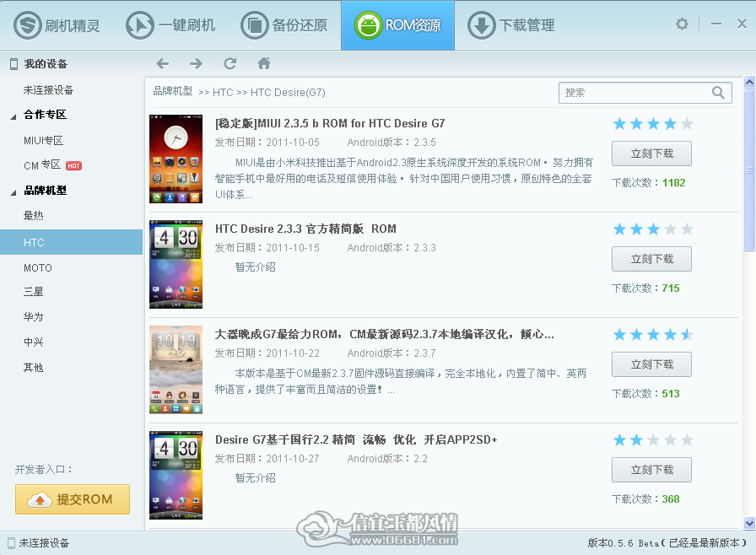Viewport: 756px width, 555px height.
Task: Select the 中兴 brand entry
Action: click(33, 342)
